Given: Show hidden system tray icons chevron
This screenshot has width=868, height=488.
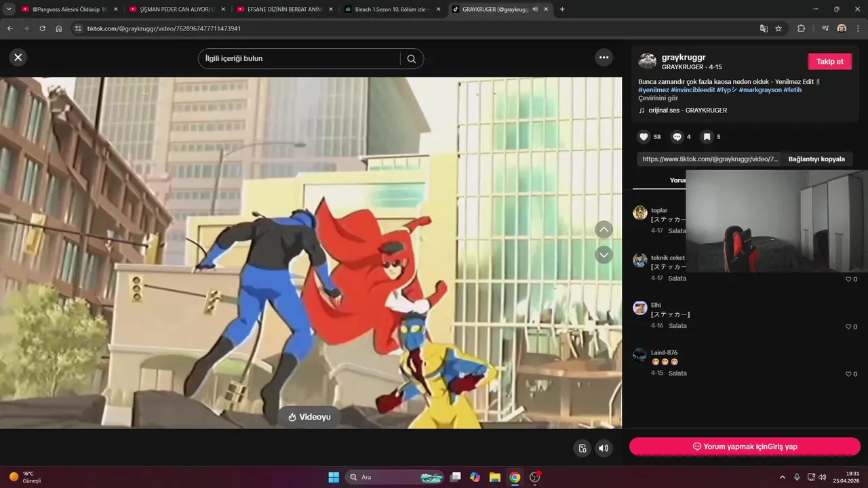Looking at the screenshot, I should (x=783, y=477).
